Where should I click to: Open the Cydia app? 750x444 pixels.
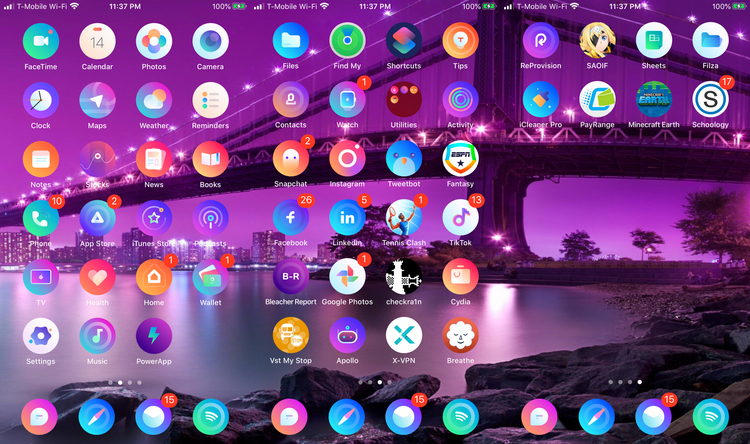click(x=460, y=277)
